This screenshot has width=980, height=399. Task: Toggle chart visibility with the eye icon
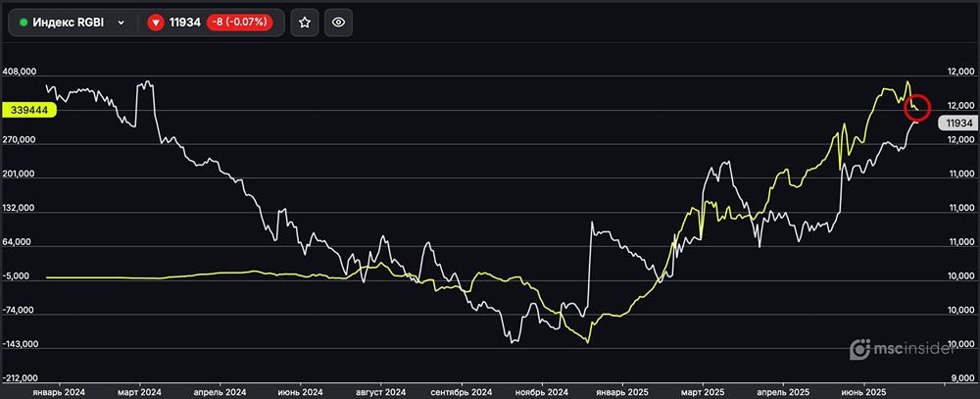[338, 23]
